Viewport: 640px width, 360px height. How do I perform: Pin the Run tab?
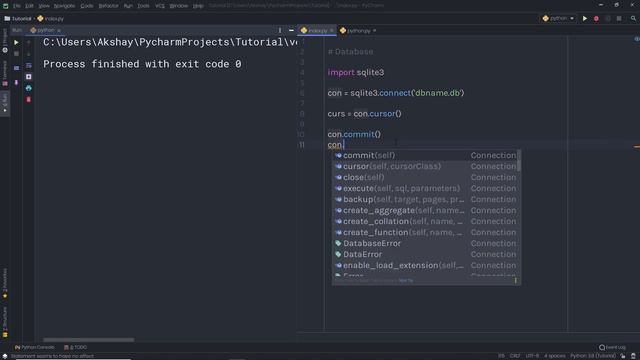(x=16, y=82)
